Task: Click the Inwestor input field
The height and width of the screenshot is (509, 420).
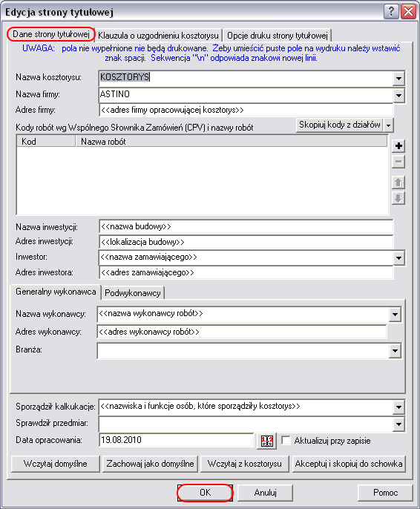Action: [x=246, y=258]
